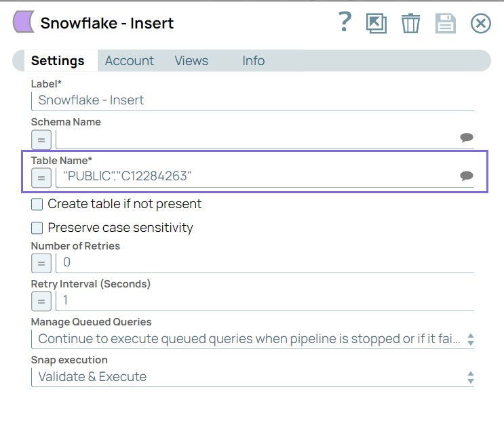
Task: Click the Label input field
Action: click(252, 101)
